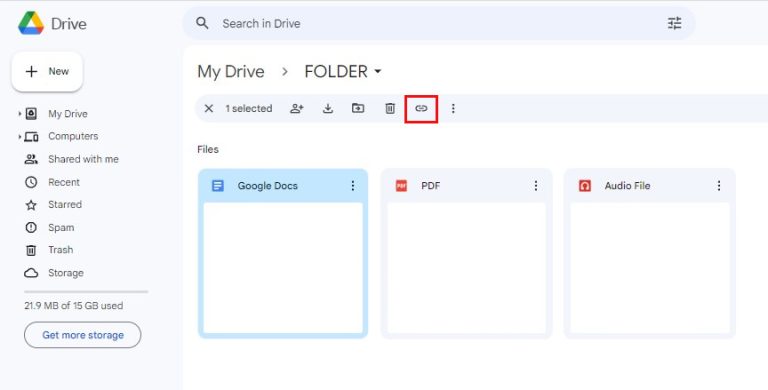Share the selected file via person-add icon

pos(297,108)
